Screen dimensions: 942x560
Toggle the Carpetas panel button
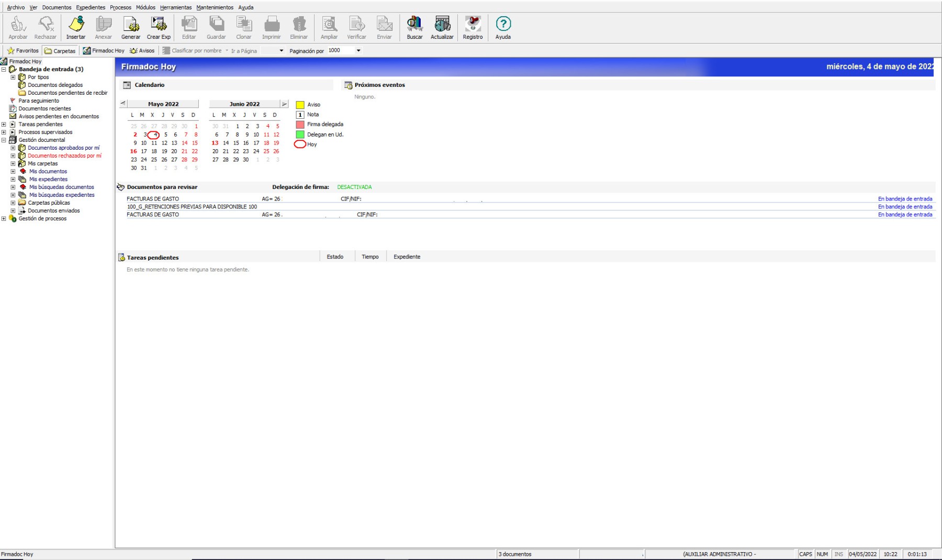60,51
